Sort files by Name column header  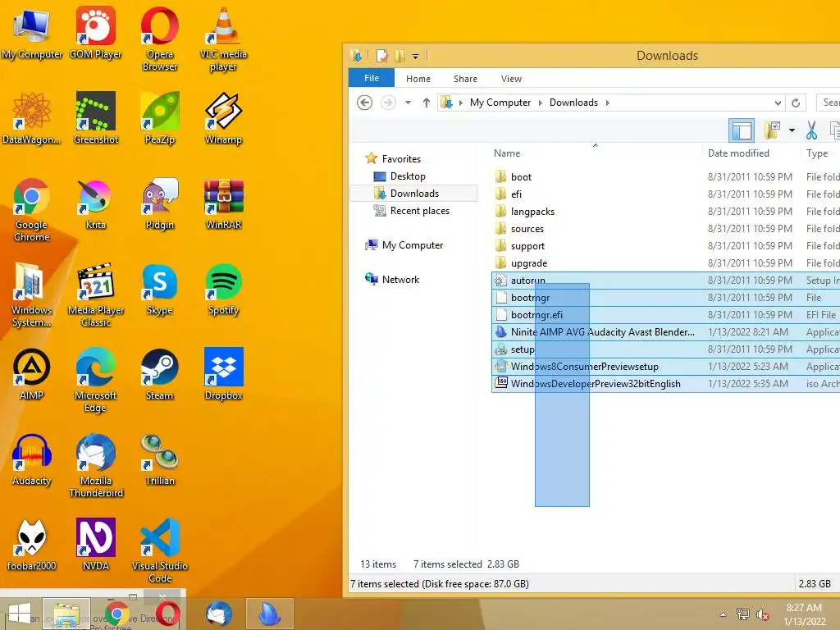pos(507,153)
